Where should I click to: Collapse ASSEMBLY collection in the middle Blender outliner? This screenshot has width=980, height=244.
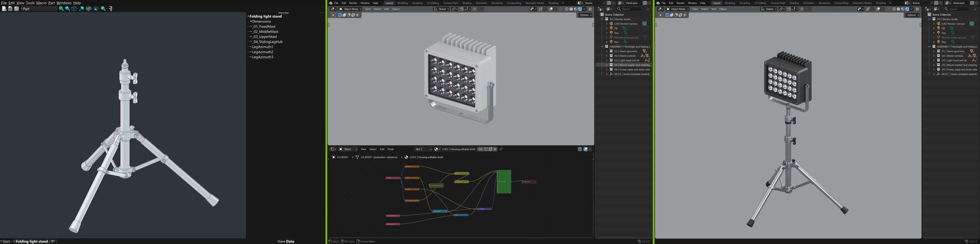pyautogui.click(x=602, y=46)
